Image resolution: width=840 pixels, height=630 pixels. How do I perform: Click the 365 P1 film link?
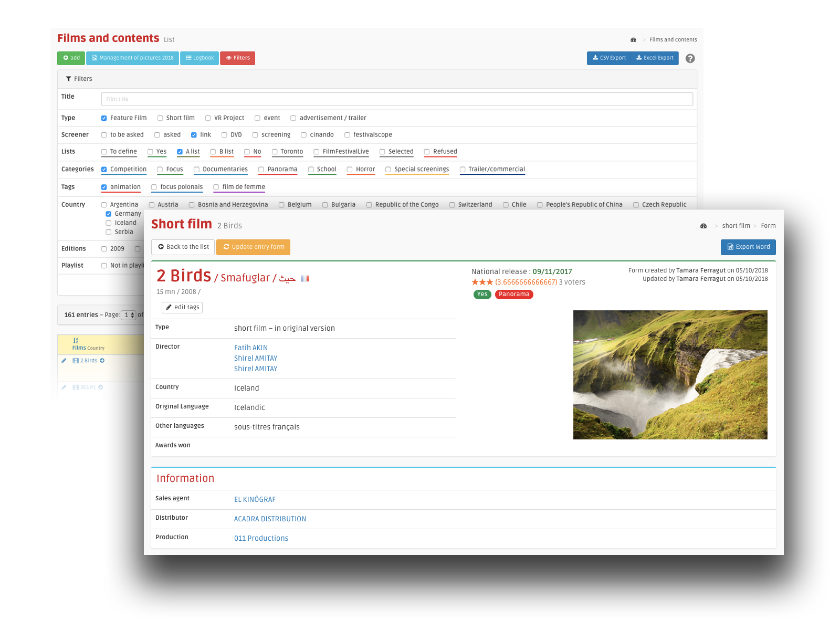88,387
